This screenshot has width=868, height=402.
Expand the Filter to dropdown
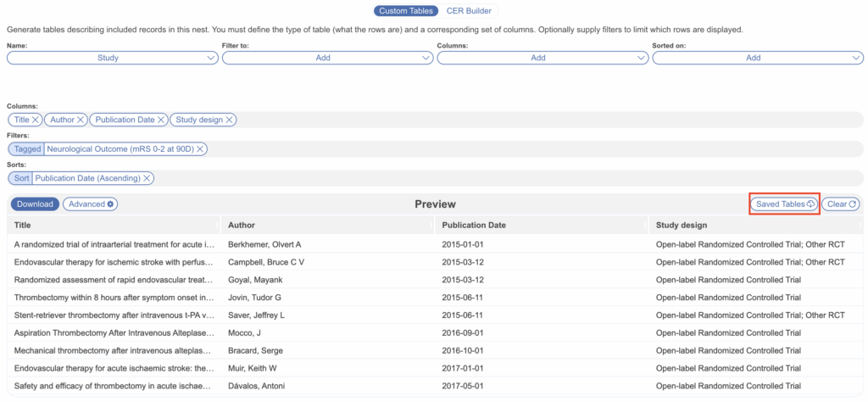pyautogui.click(x=328, y=58)
